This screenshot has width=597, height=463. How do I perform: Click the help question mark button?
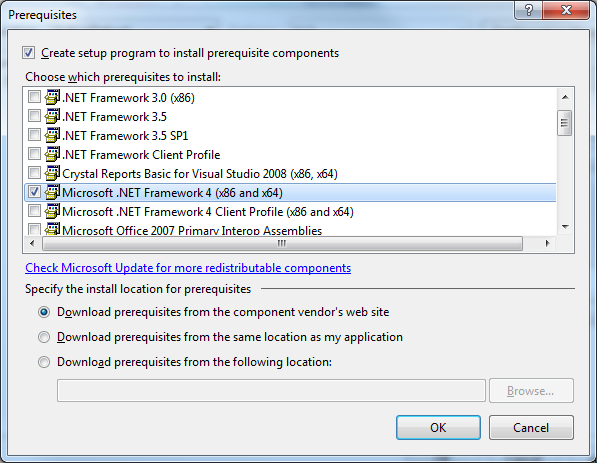pos(529,10)
